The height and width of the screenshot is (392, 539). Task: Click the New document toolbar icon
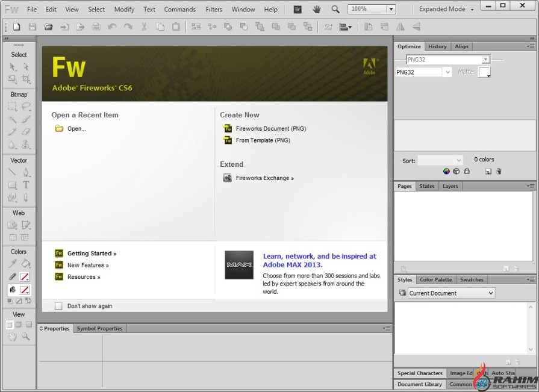17,27
